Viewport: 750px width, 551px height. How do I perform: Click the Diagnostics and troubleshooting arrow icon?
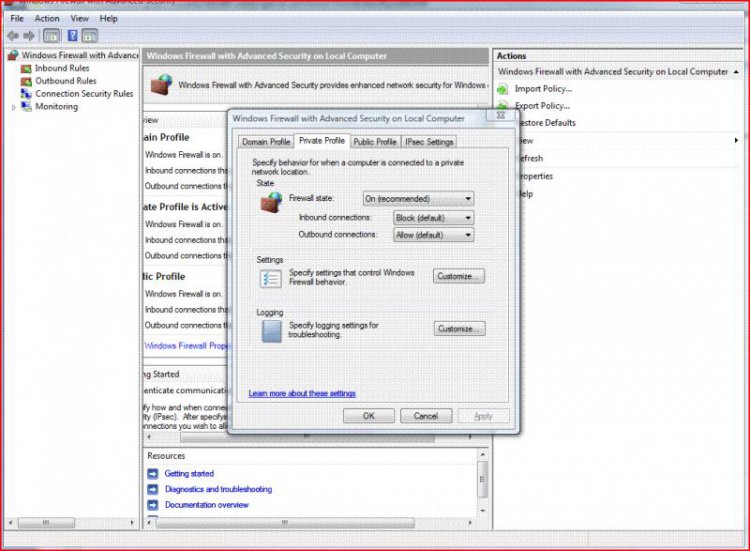[x=153, y=489]
